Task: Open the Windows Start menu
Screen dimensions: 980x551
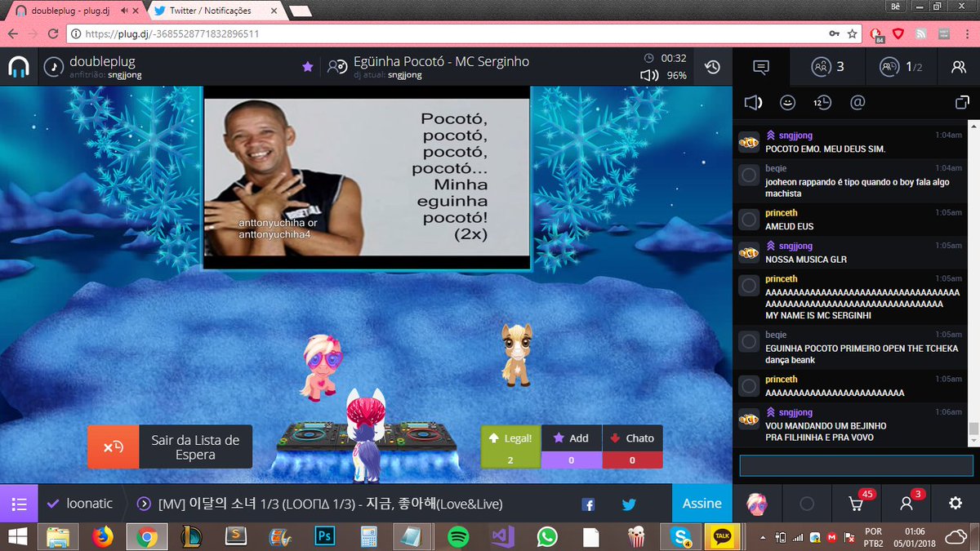Action: (18, 536)
